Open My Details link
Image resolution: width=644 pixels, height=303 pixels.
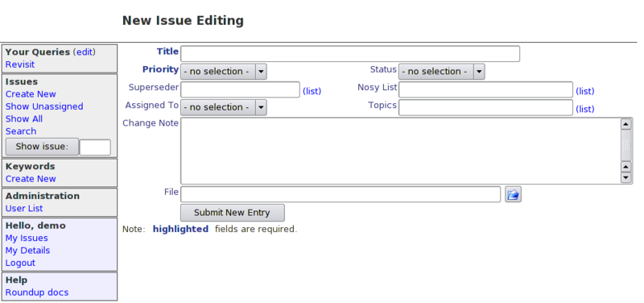[27, 251]
